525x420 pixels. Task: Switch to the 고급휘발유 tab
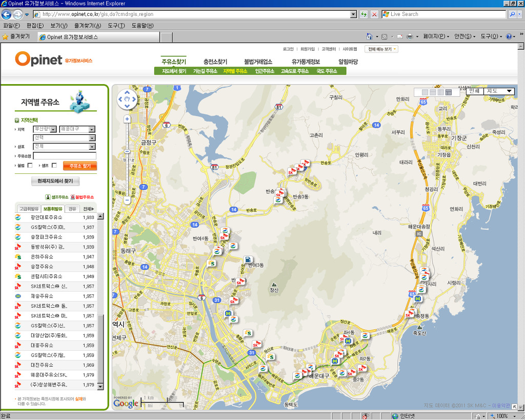[x=29, y=209]
